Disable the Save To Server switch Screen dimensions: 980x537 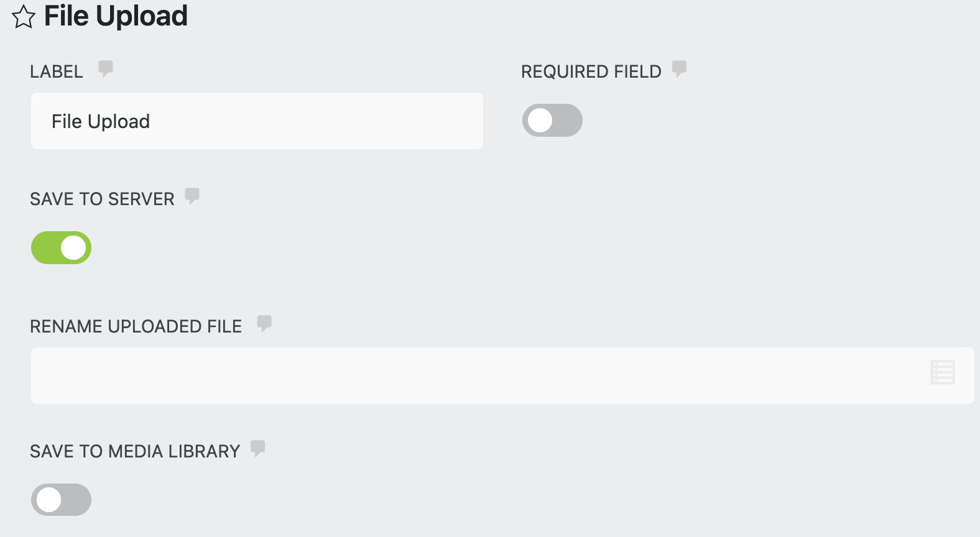[x=61, y=247]
